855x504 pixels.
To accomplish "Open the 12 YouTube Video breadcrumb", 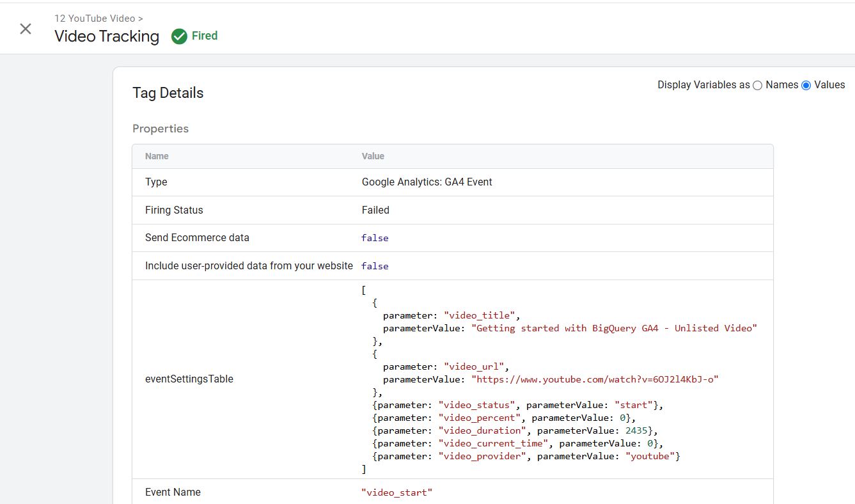I will pyautogui.click(x=95, y=19).
